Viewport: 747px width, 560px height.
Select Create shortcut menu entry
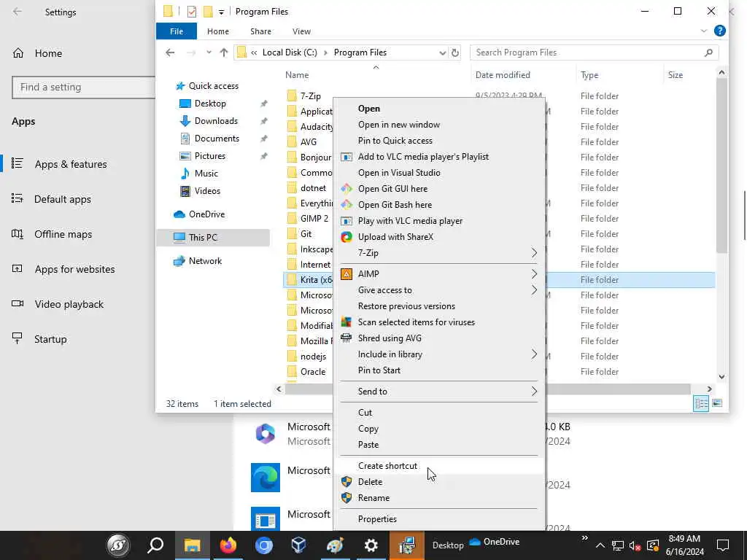click(387, 466)
